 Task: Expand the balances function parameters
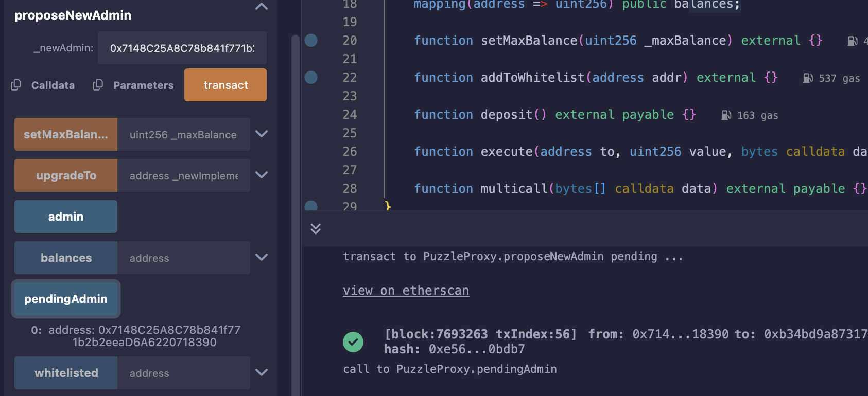(x=262, y=257)
